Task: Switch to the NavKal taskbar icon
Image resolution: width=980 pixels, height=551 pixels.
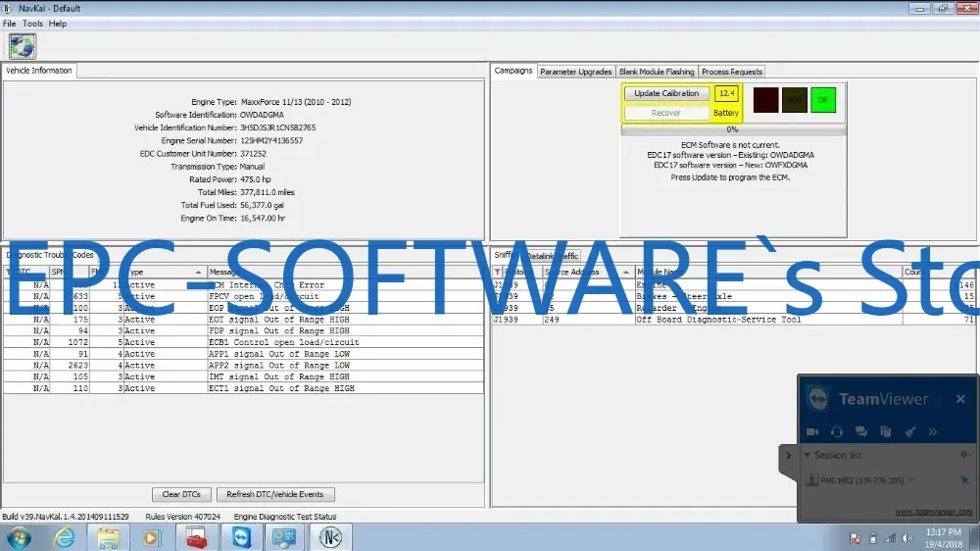Action: [330, 538]
